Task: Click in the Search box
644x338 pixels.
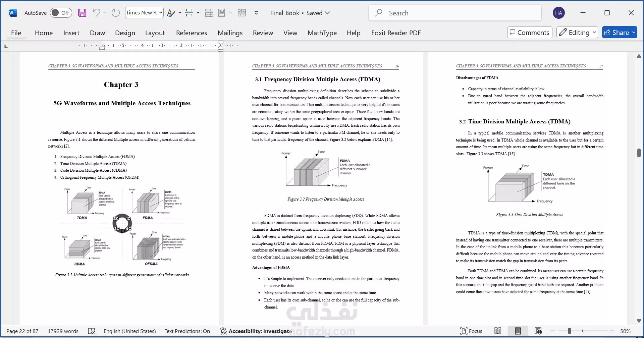Action: pyautogui.click(x=455, y=13)
